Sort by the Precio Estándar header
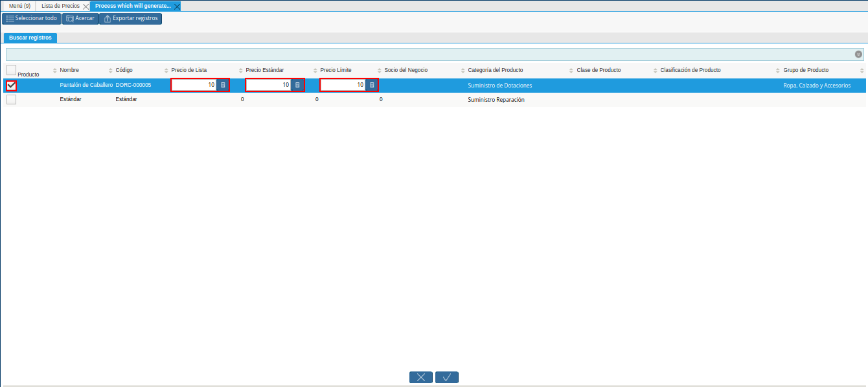 [x=265, y=70]
